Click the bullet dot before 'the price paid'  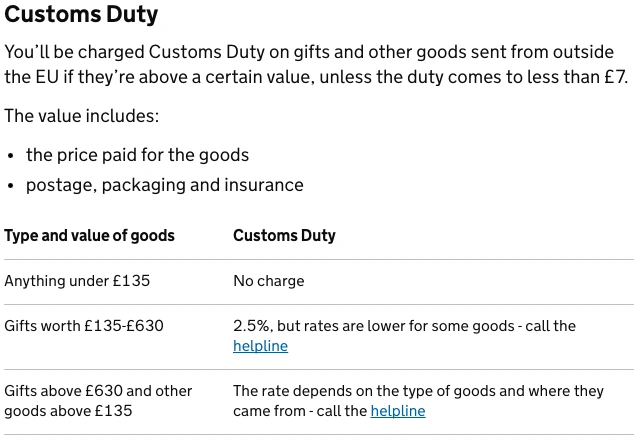(11, 156)
